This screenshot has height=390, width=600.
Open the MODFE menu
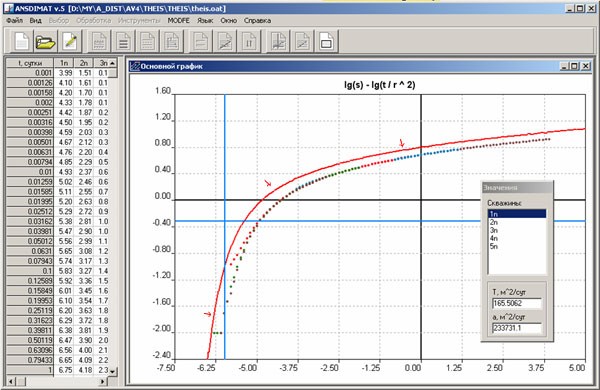[178, 20]
